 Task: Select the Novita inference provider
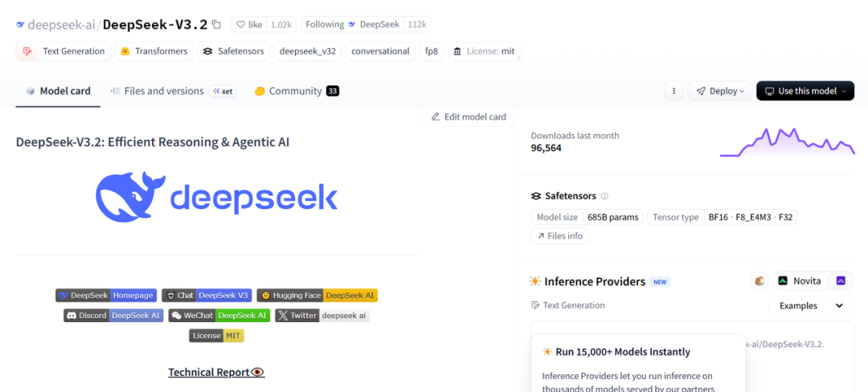click(799, 281)
